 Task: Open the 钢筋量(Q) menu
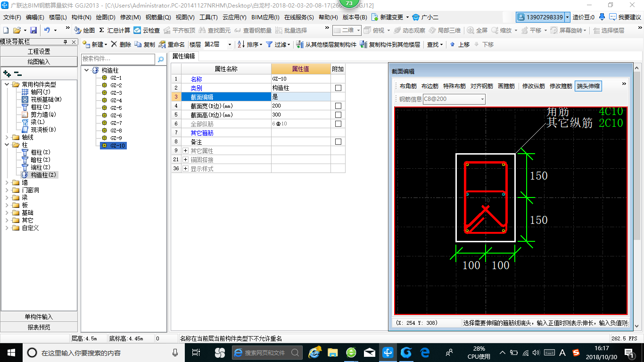click(158, 17)
